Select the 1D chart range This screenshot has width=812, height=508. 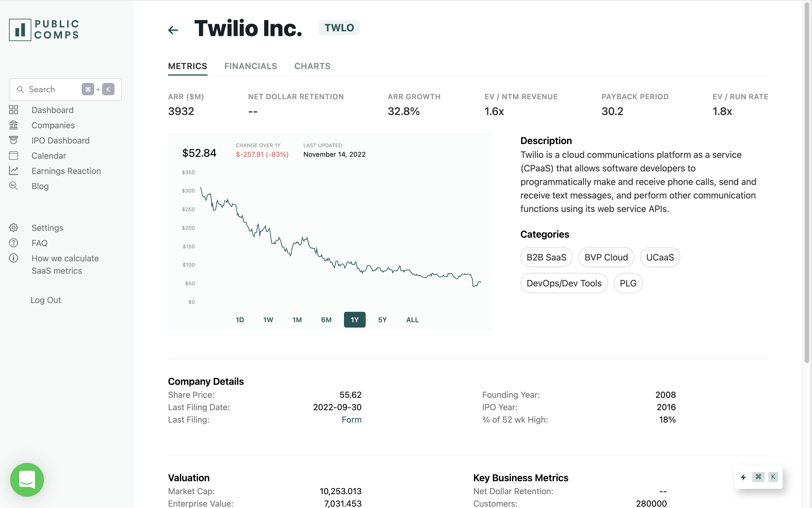click(x=240, y=319)
